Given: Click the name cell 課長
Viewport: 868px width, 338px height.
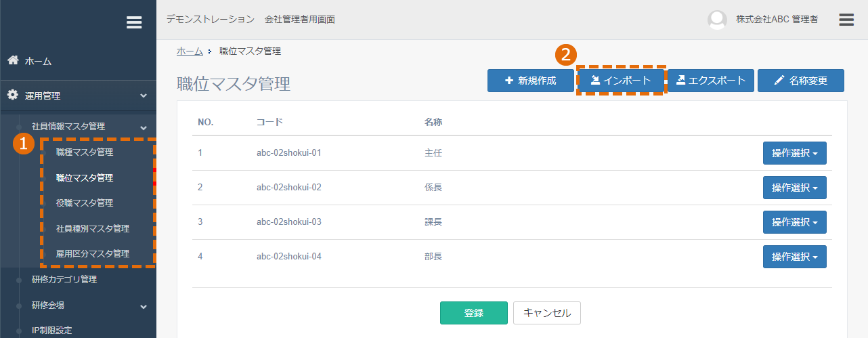Looking at the screenshot, I should point(433,222).
